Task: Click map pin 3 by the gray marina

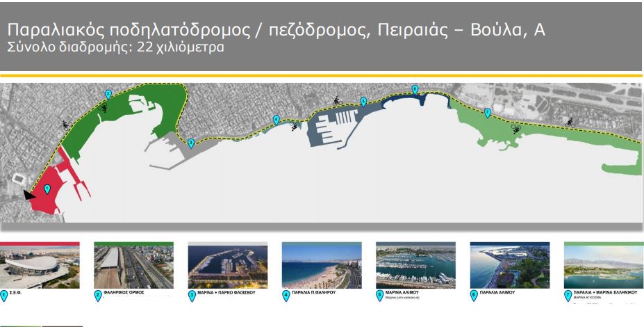Action: pyautogui.click(x=191, y=143)
